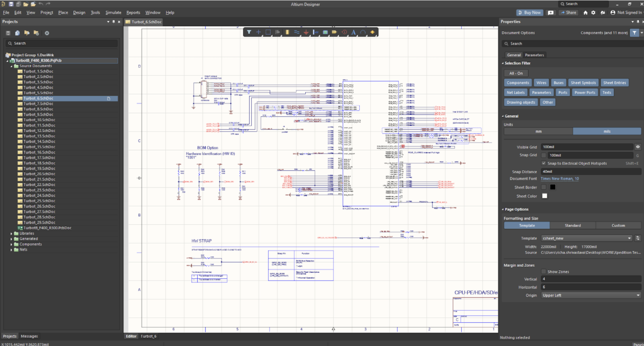Select the Place Part tool
644x346 pixels.
[287, 32]
